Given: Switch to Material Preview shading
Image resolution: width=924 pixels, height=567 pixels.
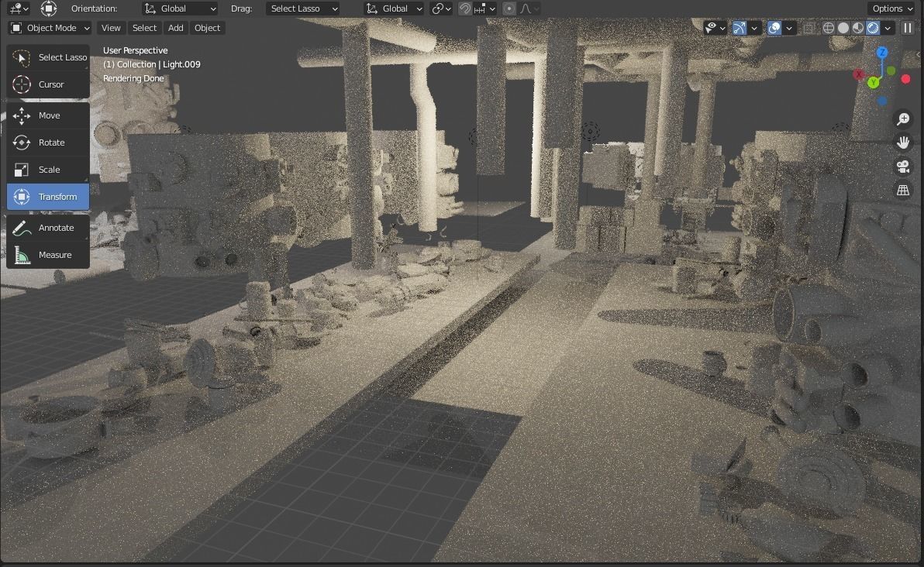Looking at the screenshot, I should coord(858,28).
